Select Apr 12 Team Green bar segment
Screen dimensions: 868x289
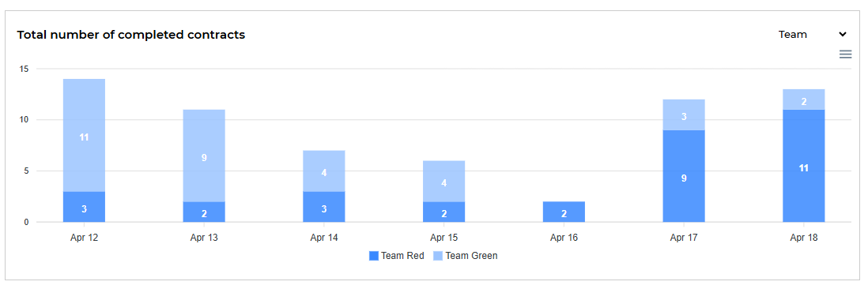(84, 135)
